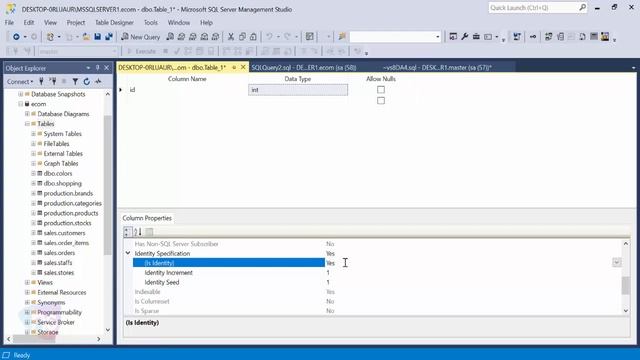Expand the System Tables node

click(x=33, y=134)
